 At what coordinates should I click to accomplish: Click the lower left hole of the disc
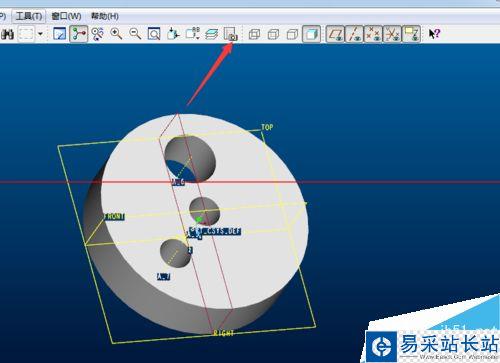pyautogui.click(x=175, y=253)
